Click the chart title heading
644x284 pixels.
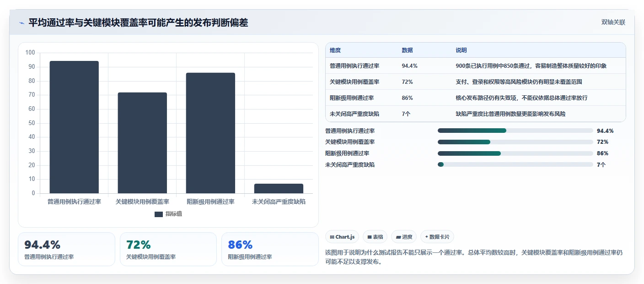pyautogui.click(x=138, y=23)
